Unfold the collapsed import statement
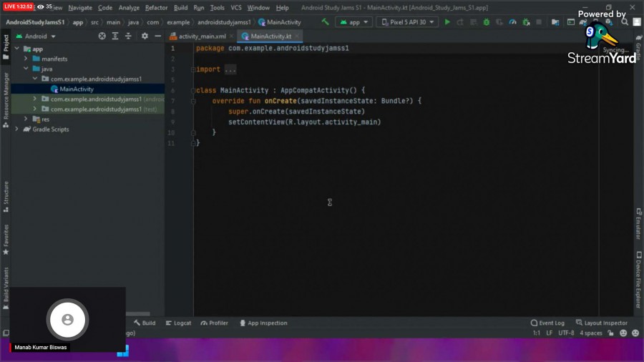This screenshot has height=362, width=644. coord(230,69)
